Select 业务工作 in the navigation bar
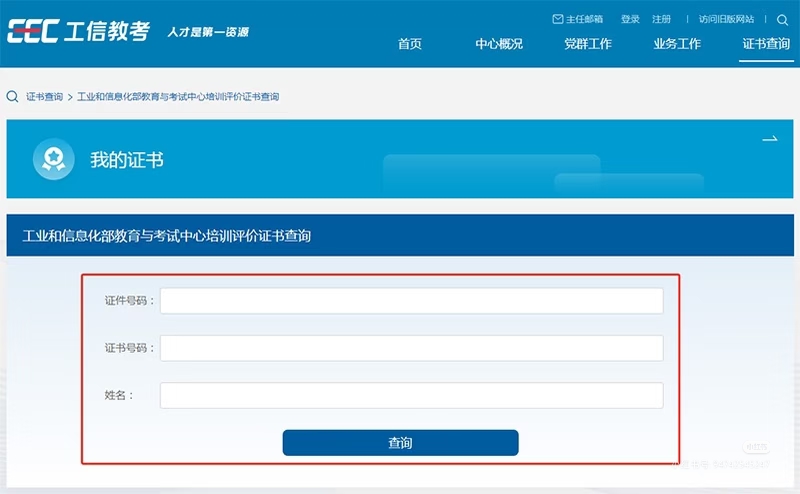The height and width of the screenshot is (494, 800). [677, 44]
